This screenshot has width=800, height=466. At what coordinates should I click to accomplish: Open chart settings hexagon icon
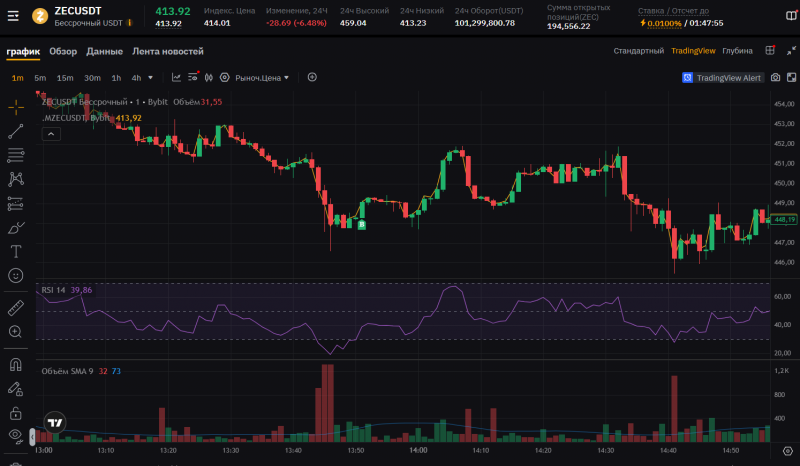click(x=224, y=78)
